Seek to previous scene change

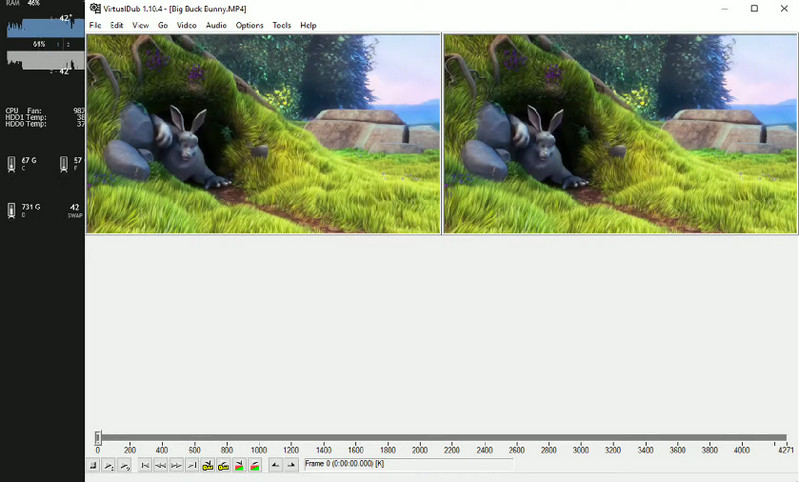[x=240, y=465]
